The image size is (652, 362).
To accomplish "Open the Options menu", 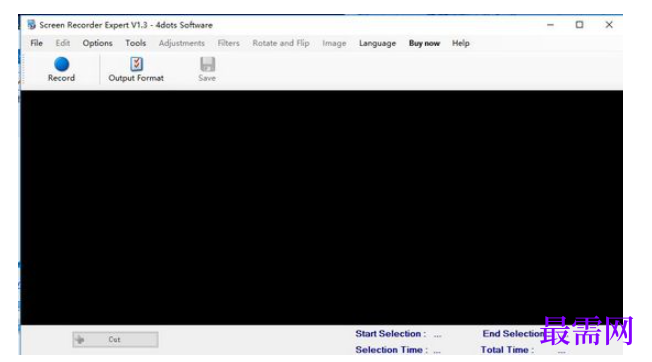I will pos(97,43).
